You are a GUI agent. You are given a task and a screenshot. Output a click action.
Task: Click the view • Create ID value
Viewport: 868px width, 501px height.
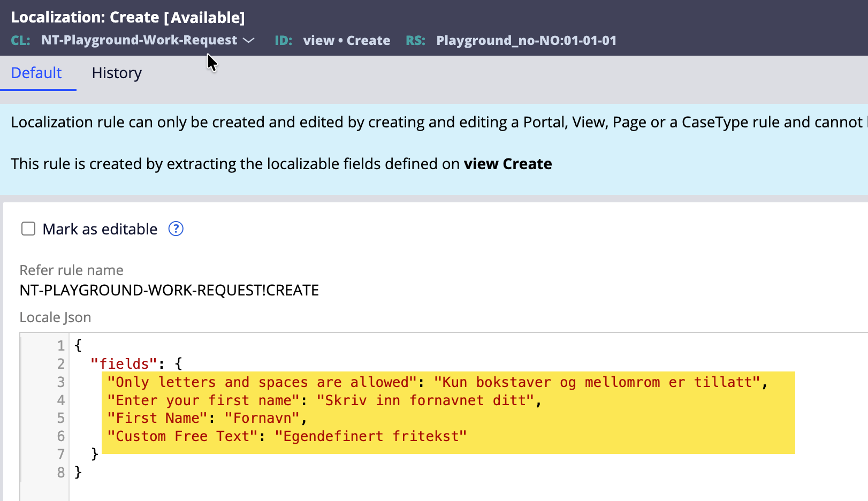[x=346, y=41]
